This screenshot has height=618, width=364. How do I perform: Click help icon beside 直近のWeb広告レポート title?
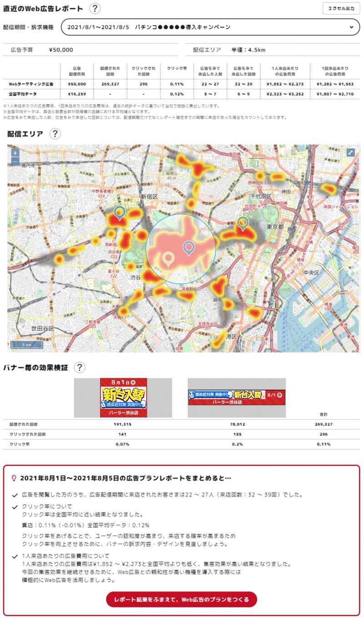(95, 9)
